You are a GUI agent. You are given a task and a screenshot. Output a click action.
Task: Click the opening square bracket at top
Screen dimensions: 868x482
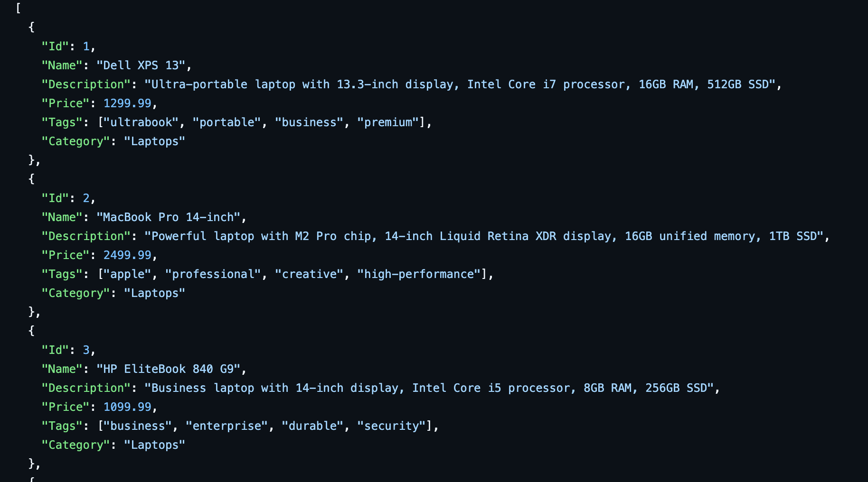18,8
